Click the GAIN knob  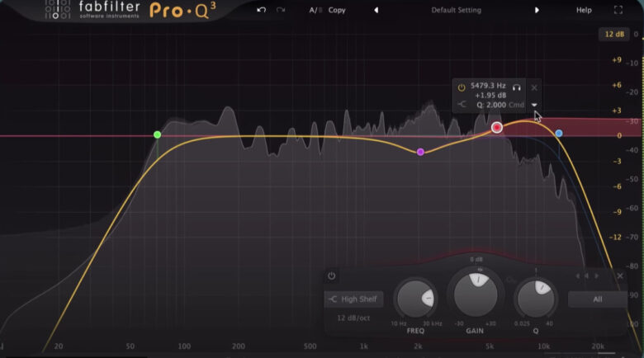click(x=476, y=294)
